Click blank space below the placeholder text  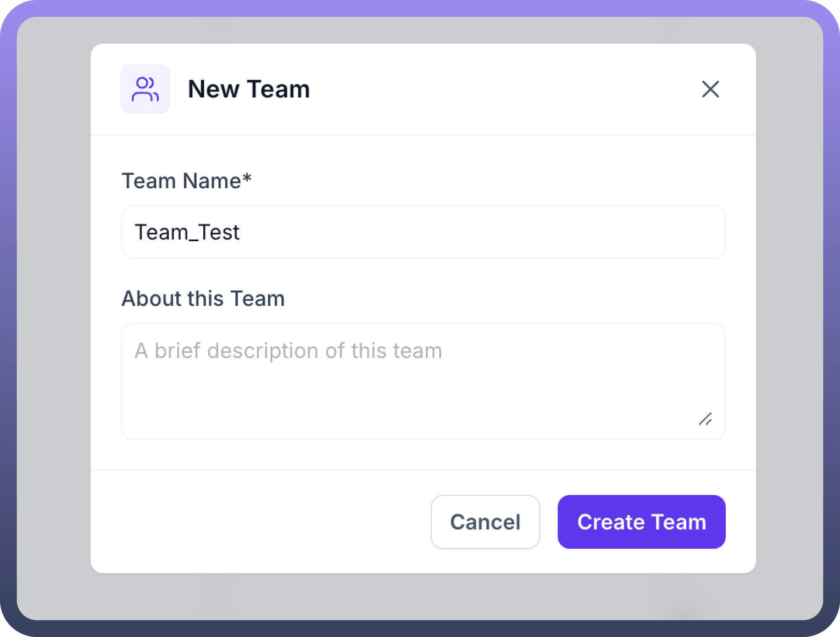378,399
